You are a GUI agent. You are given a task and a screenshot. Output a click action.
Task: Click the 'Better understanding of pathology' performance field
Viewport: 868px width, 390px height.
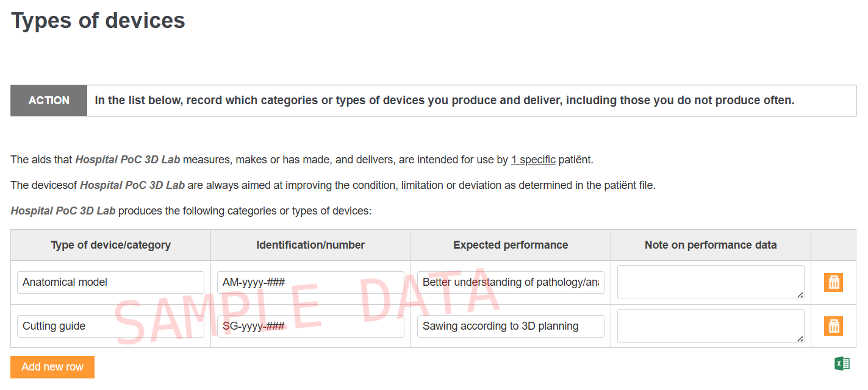pos(511,282)
